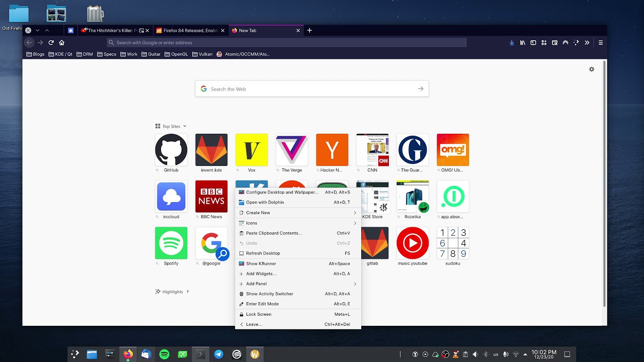The height and width of the screenshot is (362, 644).
Task: Open Firefox downloads panel
Action: [x=512, y=43]
